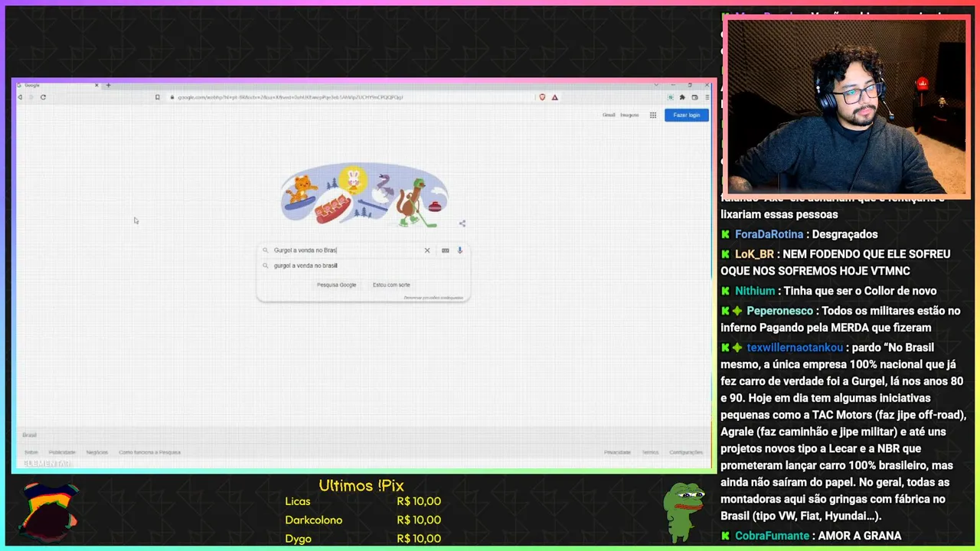The height and width of the screenshot is (551, 980).
Task: Open the extensions puzzle icon
Action: [x=682, y=97]
